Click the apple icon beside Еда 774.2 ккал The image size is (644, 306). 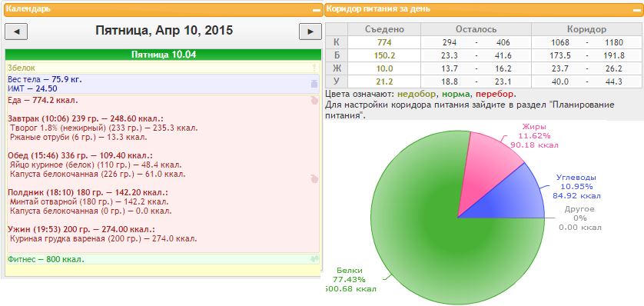click(x=314, y=100)
